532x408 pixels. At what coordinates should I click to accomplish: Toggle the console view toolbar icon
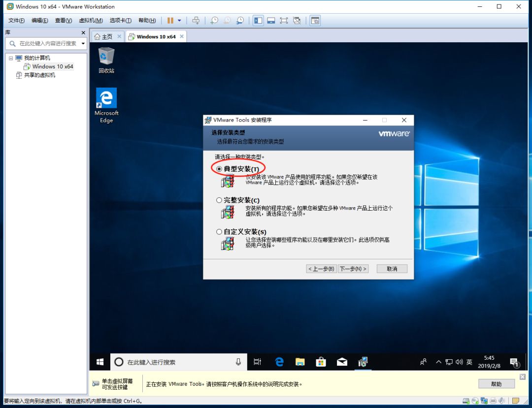(x=315, y=20)
